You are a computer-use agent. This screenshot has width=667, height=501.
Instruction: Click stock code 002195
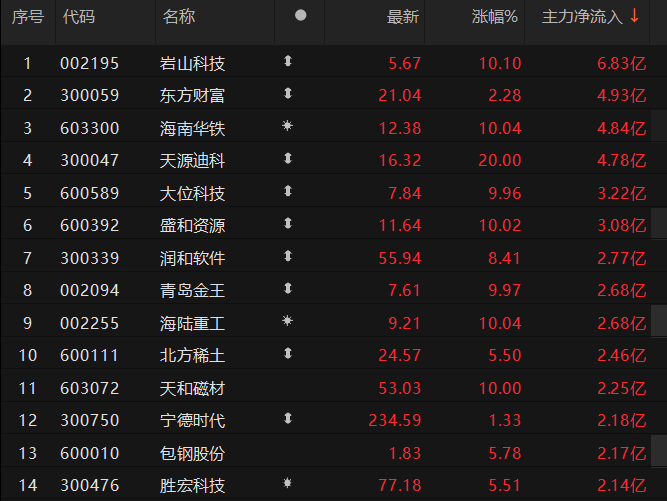[89, 63]
